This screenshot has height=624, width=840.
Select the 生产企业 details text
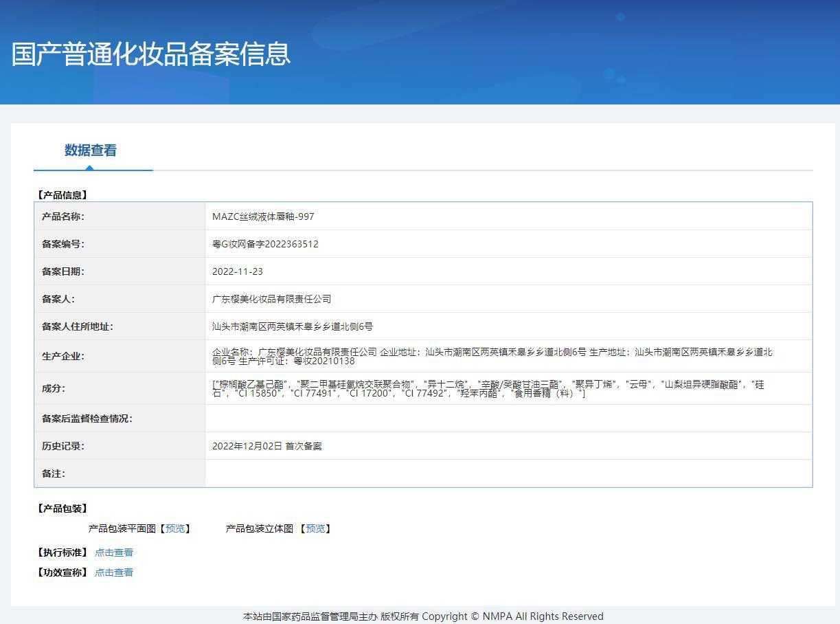click(492, 356)
